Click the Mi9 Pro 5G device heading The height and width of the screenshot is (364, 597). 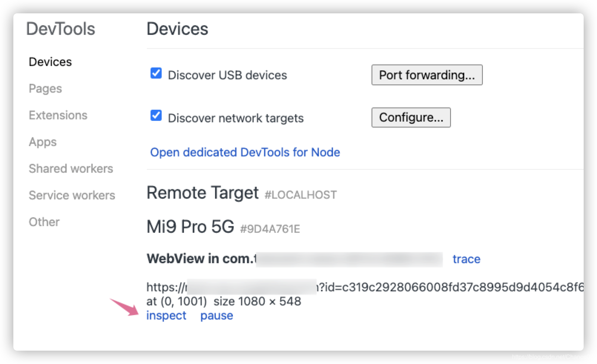click(190, 226)
